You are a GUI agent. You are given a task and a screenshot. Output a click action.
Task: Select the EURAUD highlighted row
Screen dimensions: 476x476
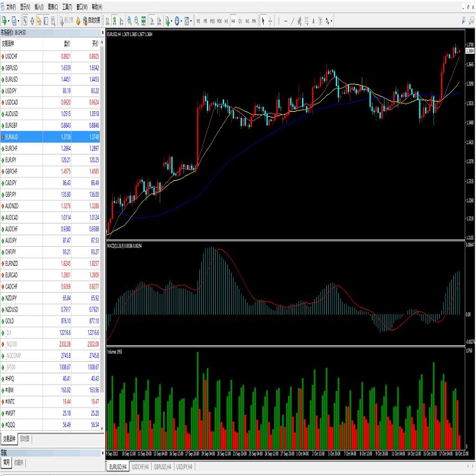click(50, 137)
